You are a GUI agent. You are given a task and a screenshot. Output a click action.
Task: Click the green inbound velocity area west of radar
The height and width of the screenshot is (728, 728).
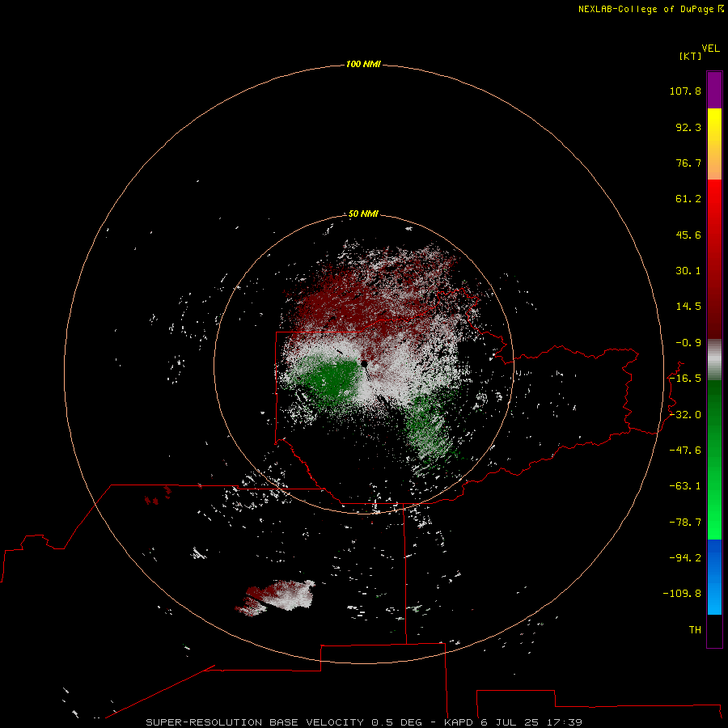(332, 380)
